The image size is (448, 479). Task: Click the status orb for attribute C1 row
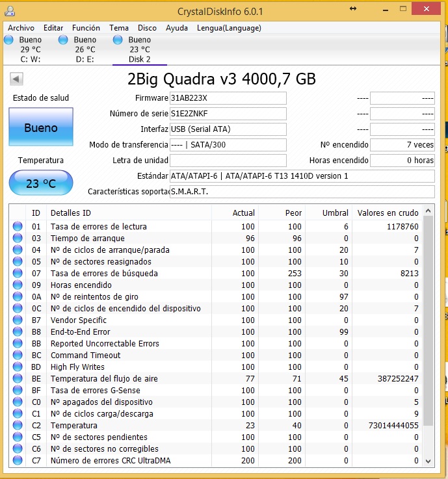(x=18, y=413)
